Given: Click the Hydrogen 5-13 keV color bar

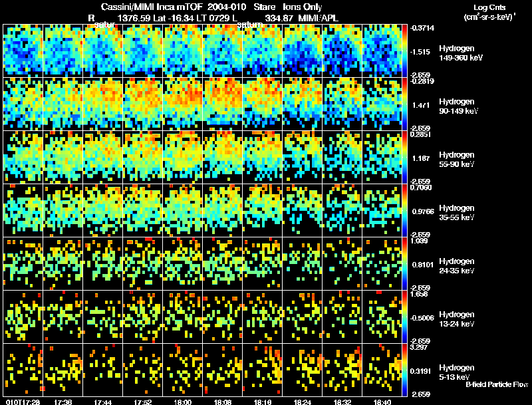Looking at the screenshot, I should point(404,370).
